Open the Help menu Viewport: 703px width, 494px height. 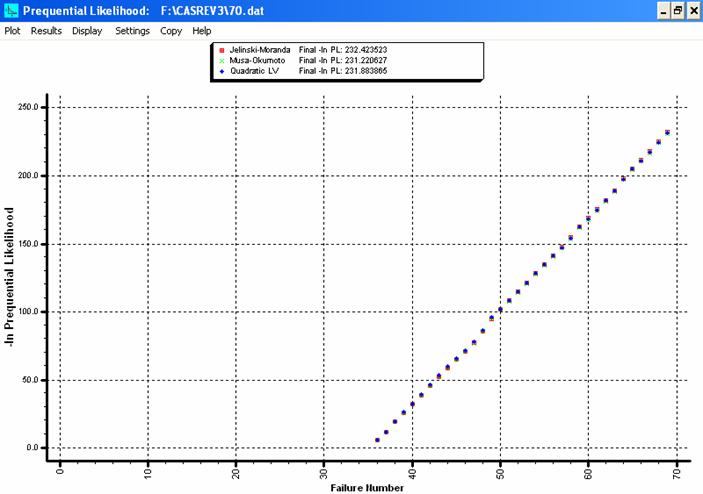pos(202,31)
